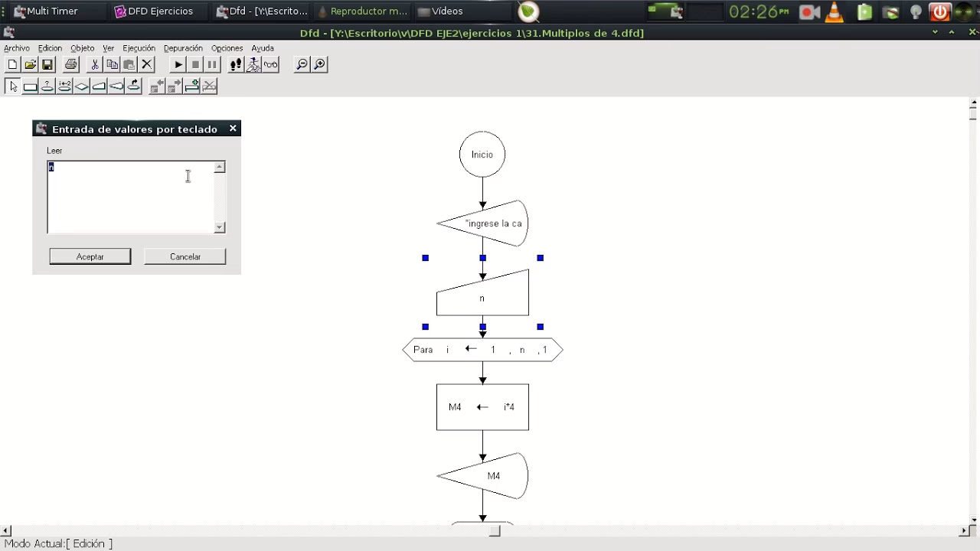Click the input box scroll down arrow
980x551 pixels.
(x=220, y=227)
